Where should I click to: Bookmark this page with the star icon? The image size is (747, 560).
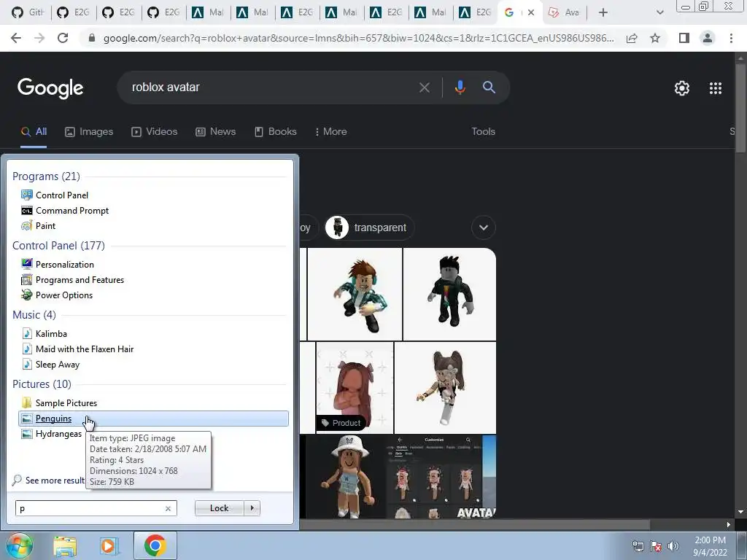pos(655,38)
